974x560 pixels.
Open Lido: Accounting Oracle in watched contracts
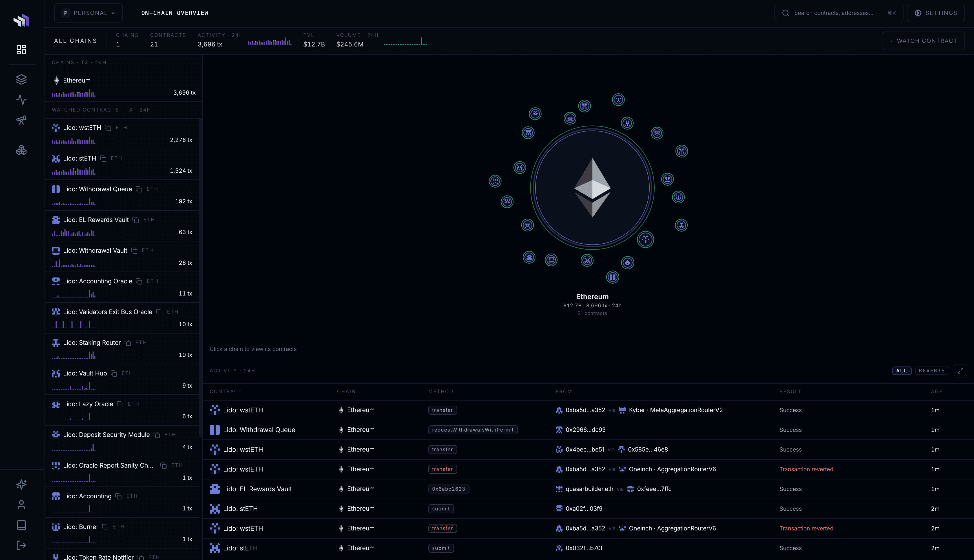pyautogui.click(x=122, y=287)
